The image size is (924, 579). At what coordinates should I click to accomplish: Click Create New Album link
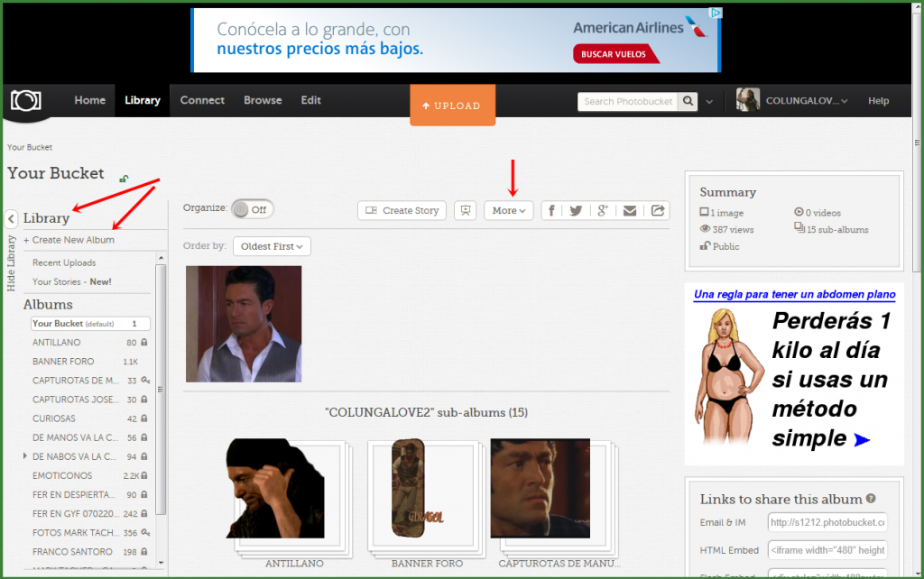[x=69, y=240]
